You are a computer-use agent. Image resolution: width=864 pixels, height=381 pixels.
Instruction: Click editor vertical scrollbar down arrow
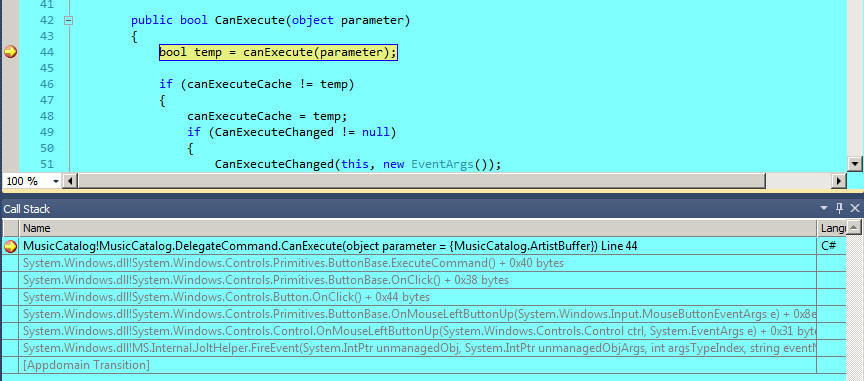coord(855,164)
